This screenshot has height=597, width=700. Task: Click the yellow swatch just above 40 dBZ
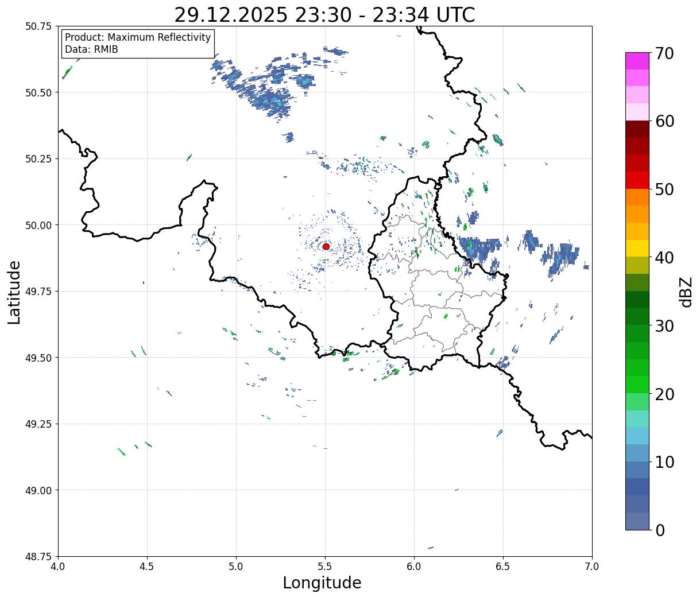(x=637, y=249)
